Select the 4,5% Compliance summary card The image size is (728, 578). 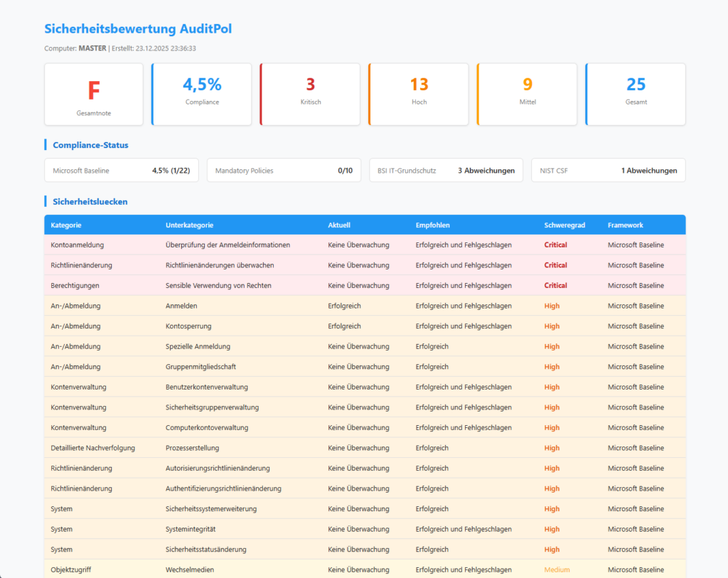[202, 94]
